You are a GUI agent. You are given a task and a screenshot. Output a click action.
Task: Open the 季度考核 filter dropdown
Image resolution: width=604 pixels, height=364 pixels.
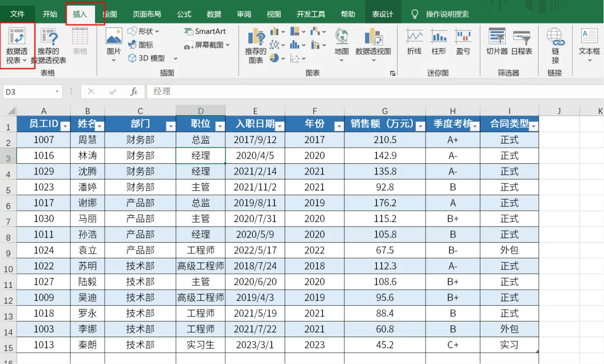[x=475, y=126]
